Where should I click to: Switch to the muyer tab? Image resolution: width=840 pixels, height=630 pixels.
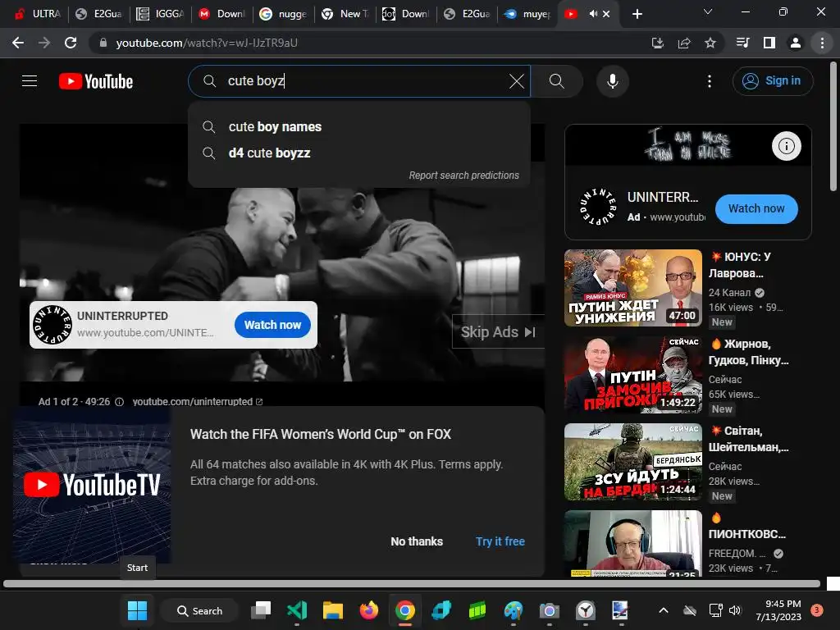(527, 14)
